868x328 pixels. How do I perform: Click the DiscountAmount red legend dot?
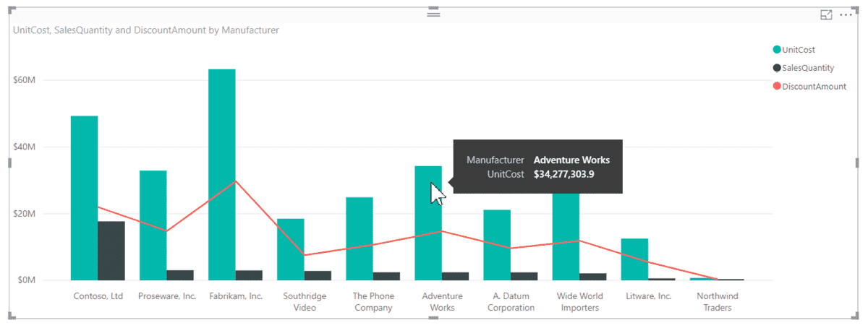tap(777, 86)
